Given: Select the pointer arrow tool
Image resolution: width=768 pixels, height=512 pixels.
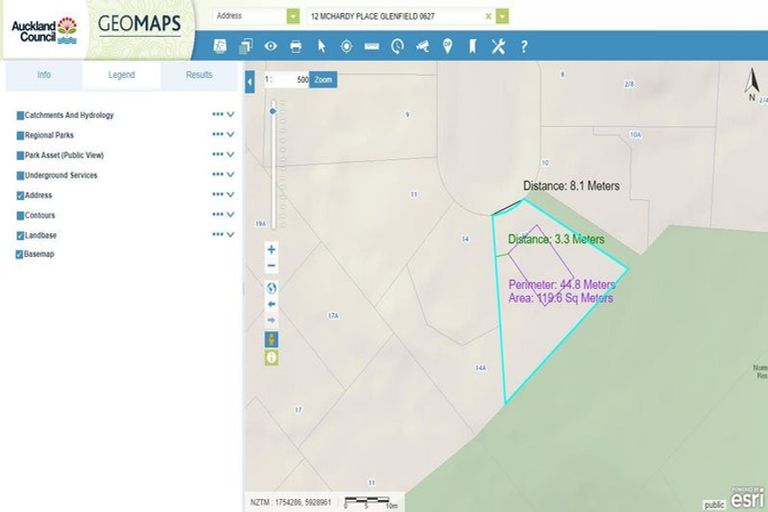Looking at the screenshot, I should (322, 46).
